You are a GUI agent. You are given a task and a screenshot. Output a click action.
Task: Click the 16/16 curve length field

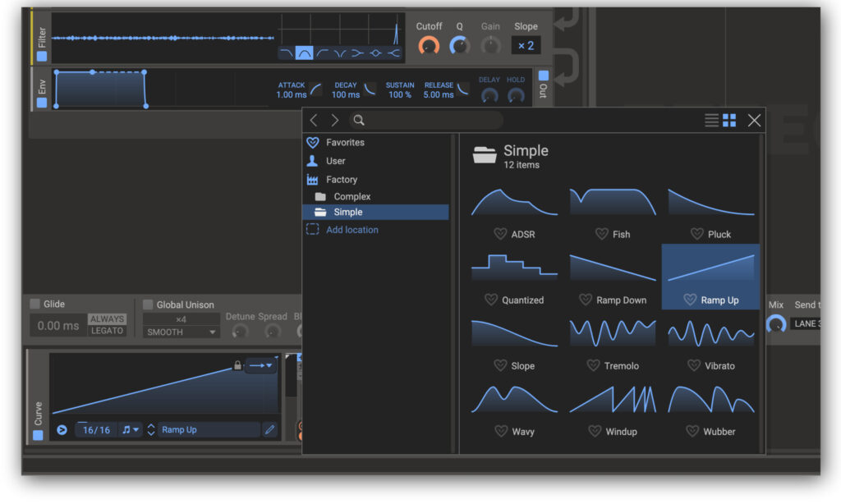click(97, 430)
